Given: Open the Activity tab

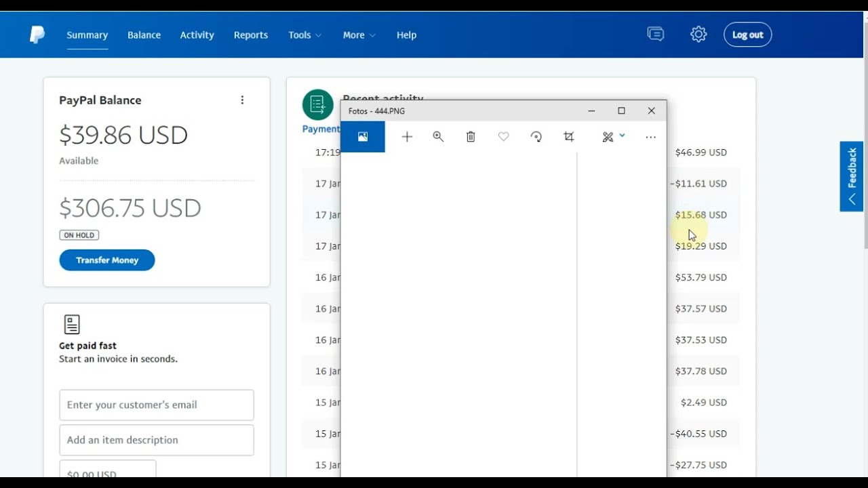Looking at the screenshot, I should point(197,35).
